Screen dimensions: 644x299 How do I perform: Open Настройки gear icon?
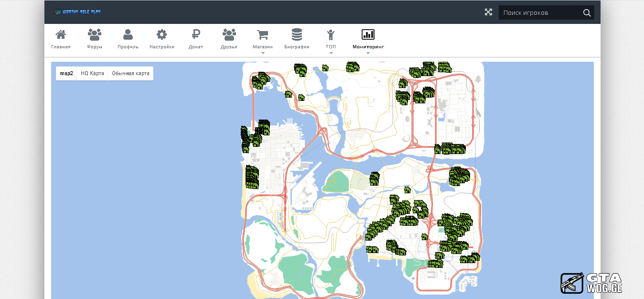pyautogui.click(x=162, y=34)
